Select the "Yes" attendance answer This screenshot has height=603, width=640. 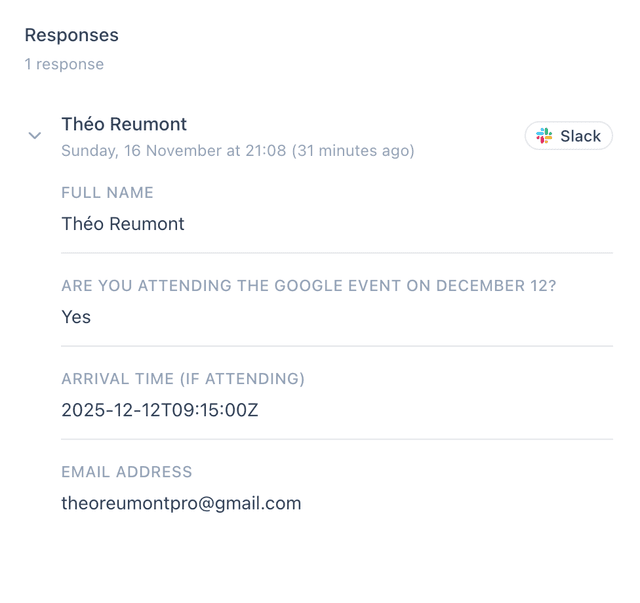(x=76, y=317)
